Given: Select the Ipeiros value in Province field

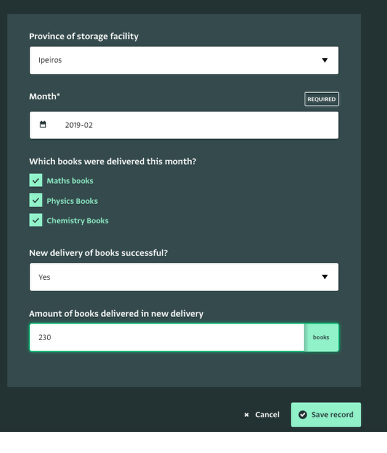Looking at the screenshot, I should (50, 60).
